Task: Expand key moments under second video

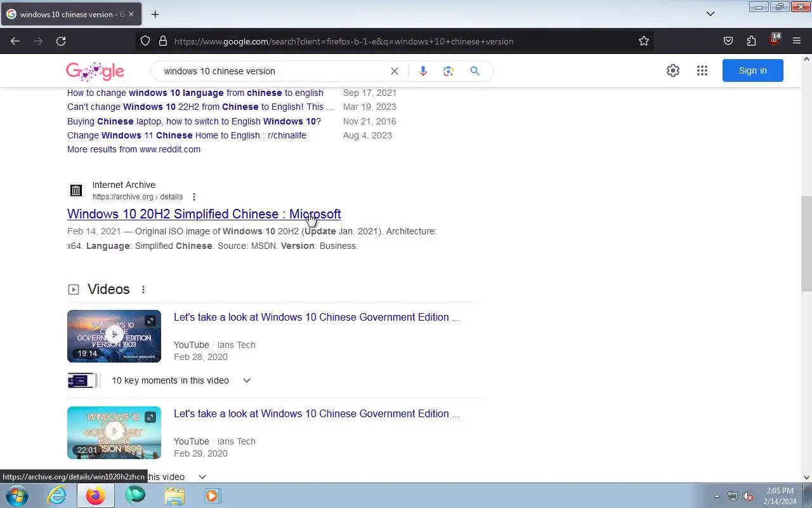Action: [x=202, y=477]
